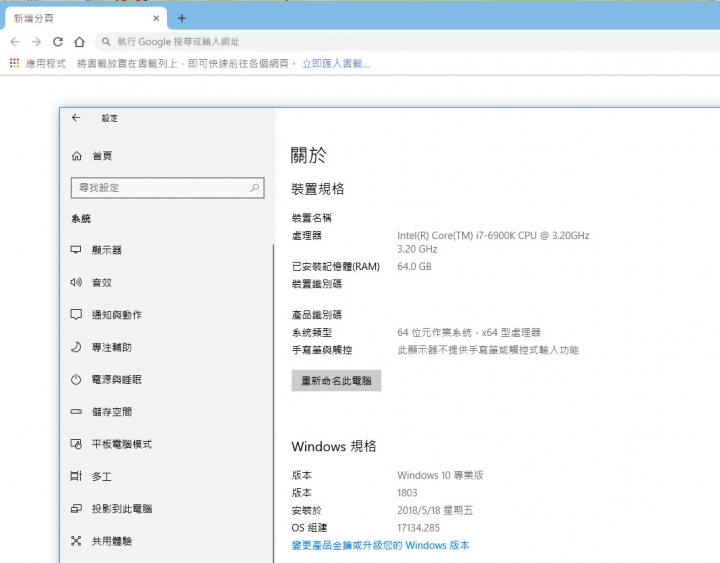Click the 系統 category label
720x563 pixels.
coord(81,219)
